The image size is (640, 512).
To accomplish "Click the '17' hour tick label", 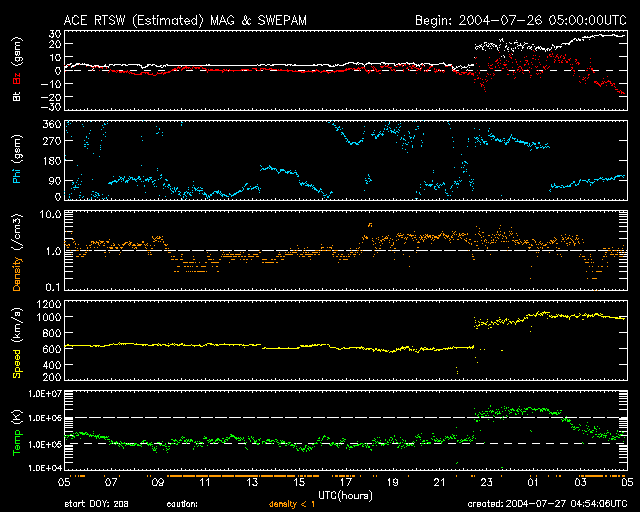I will tap(346, 483).
